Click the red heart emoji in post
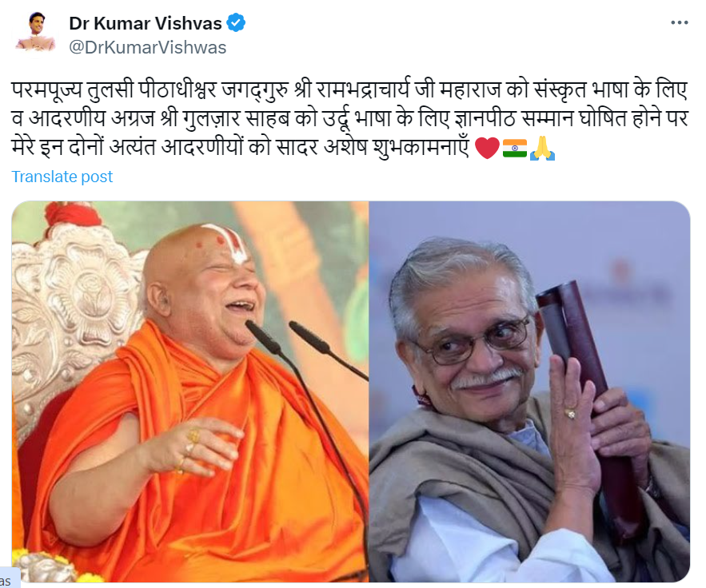Viewport: 706px width, 588px height. 487,148
